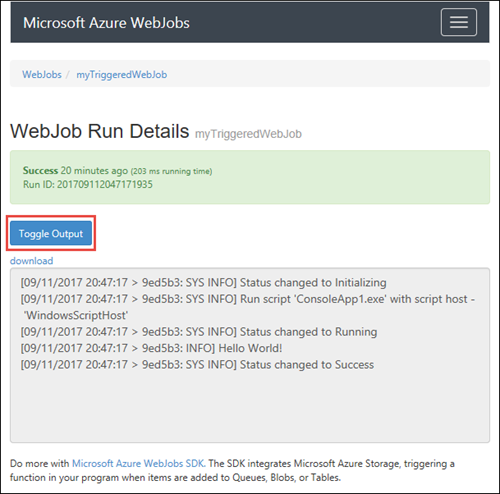Click the 203 ms running time text
Image resolution: width=500 pixels, height=494 pixels.
(171, 171)
